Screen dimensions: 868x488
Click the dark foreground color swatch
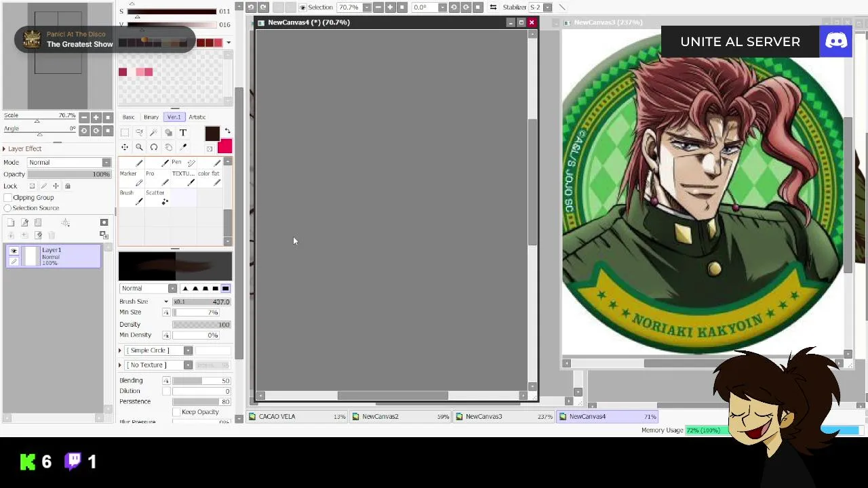(212, 134)
